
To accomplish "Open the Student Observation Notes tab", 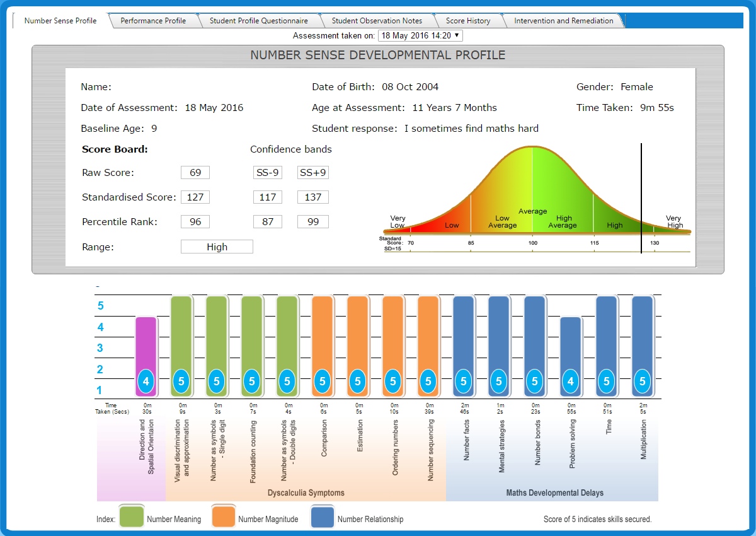I will click(x=377, y=21).
